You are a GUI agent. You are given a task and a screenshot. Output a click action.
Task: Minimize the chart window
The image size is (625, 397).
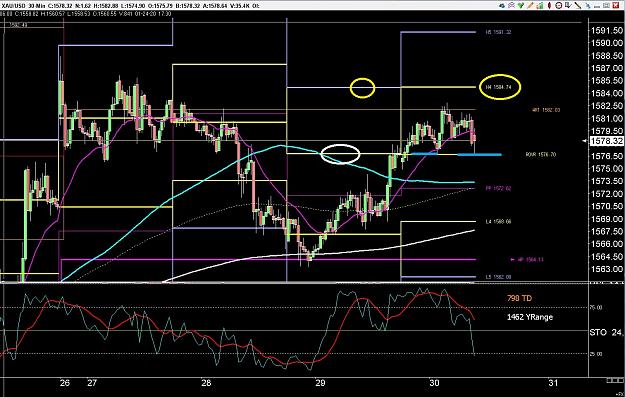597,7
